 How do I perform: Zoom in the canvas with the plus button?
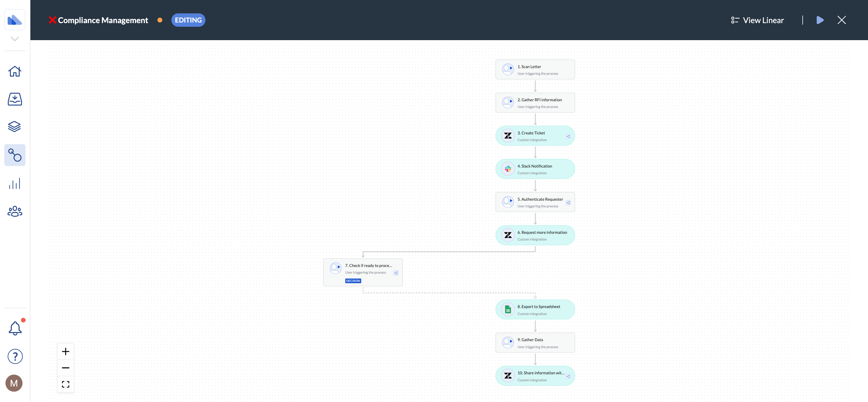pos(66,352)
